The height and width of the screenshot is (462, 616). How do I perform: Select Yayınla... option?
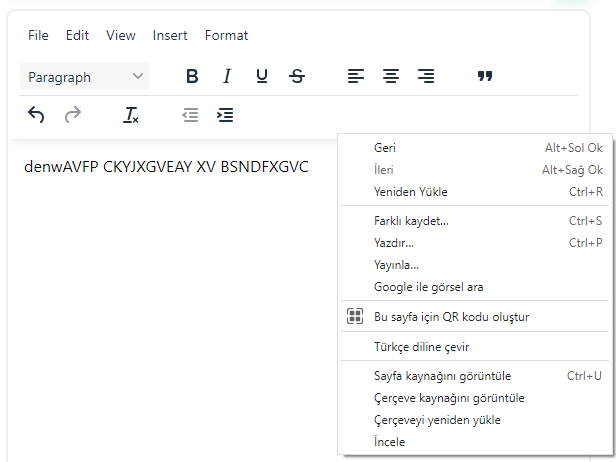tap(475, 265)
